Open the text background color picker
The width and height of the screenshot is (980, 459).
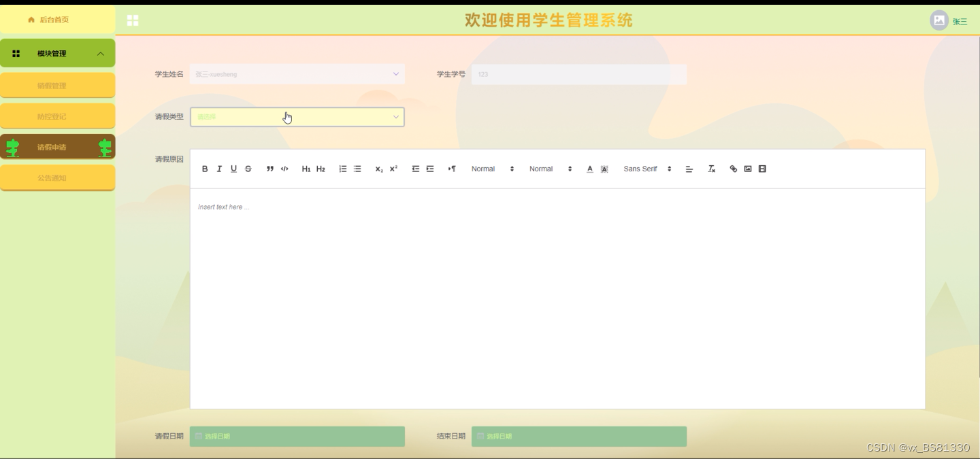[x=604, y=169]
